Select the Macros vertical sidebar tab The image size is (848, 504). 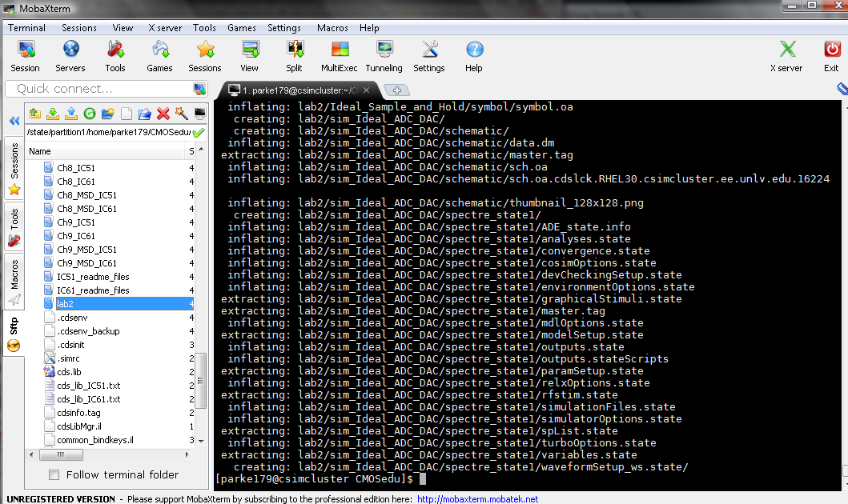pos(14,281)
